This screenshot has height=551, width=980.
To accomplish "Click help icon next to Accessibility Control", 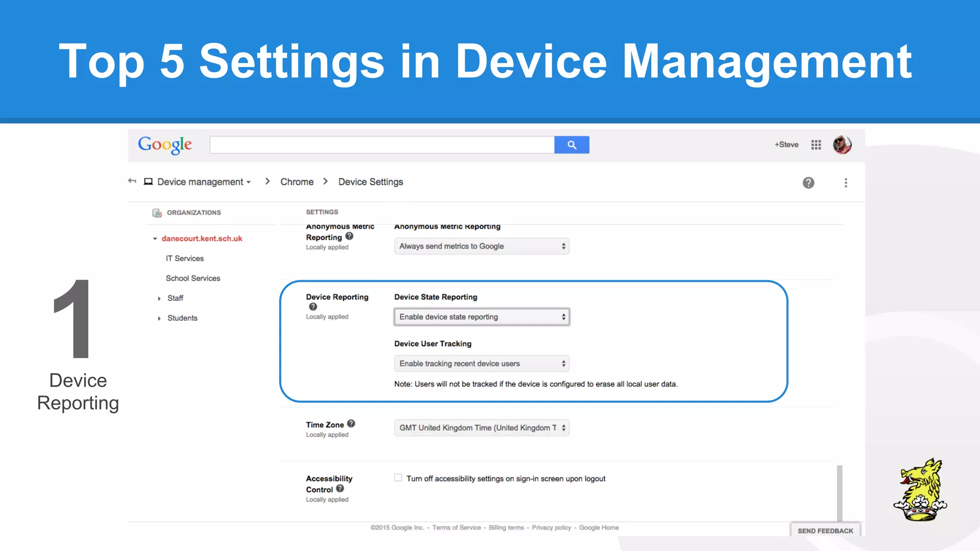I will click(x=340, y=488).
